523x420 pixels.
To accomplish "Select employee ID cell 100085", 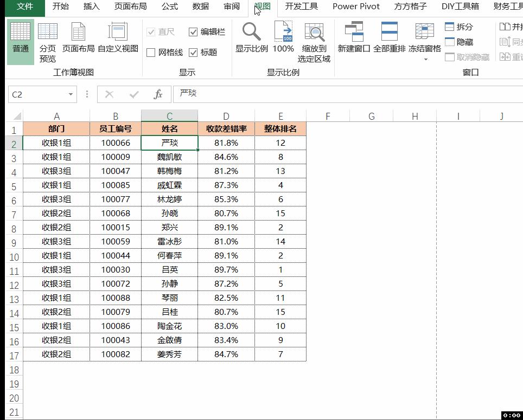I will (116, 185).
